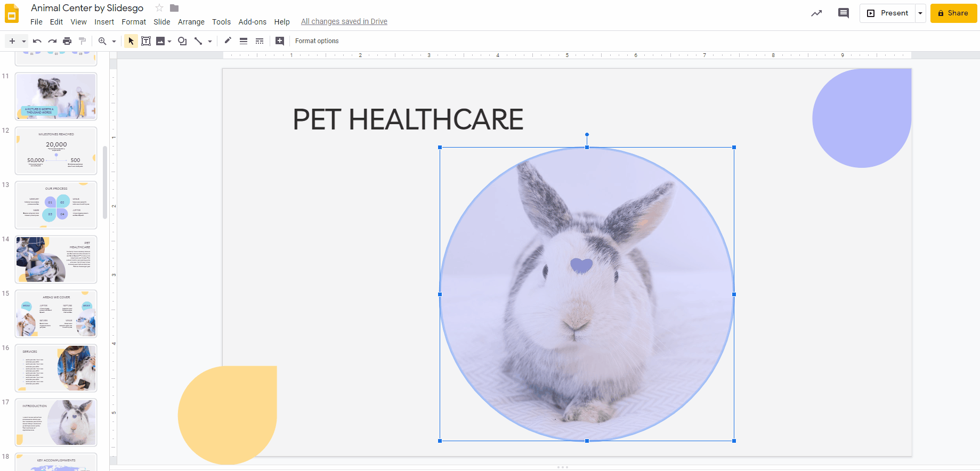Image resolution: width=980 pixels, height=471 pixels.
Task: Click the filmstrip vertical scrollbar
Action: (x=105, y=182)
